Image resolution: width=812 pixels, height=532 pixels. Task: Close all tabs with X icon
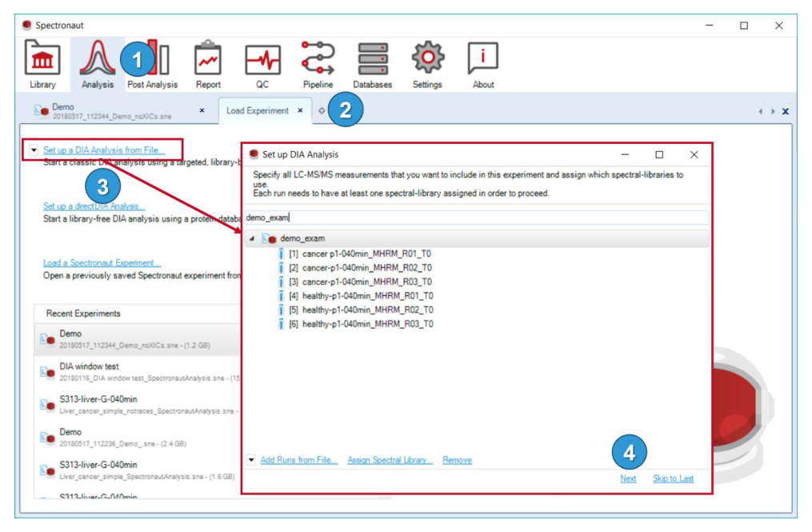click(786, 111)
